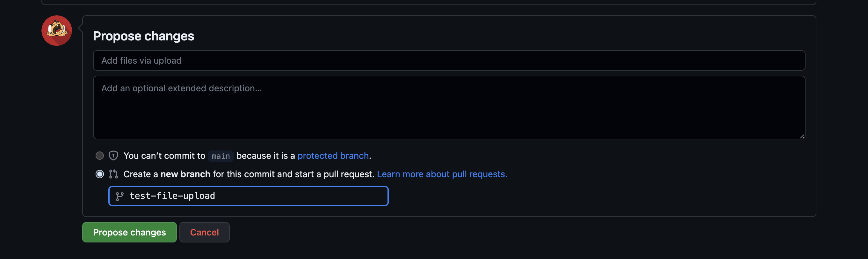Open the user avatar profile picture
The height and width of the screenshot is (259, 868).
(57, 31)
